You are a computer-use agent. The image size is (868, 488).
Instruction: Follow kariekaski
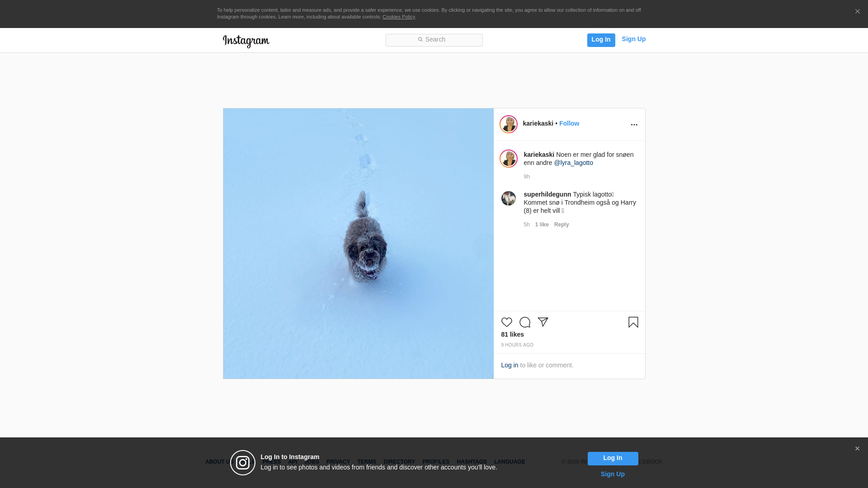569,123
